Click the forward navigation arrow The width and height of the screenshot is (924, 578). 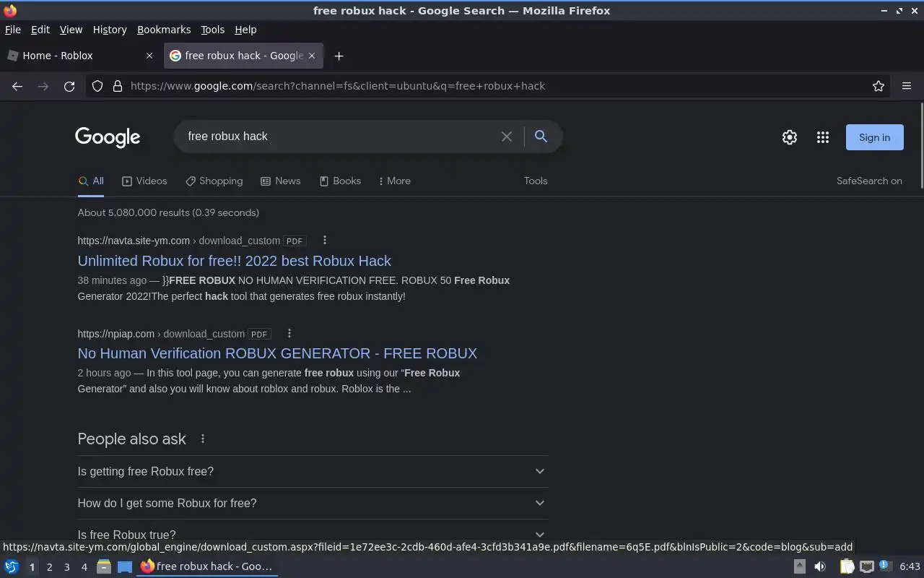pyautogui.click(x=43, y=86)
